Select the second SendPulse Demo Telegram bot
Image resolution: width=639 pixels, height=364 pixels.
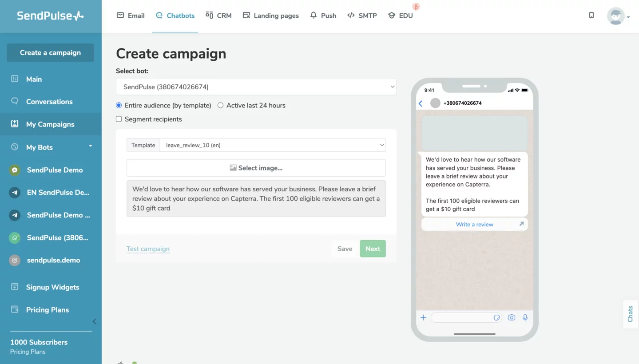51,215
